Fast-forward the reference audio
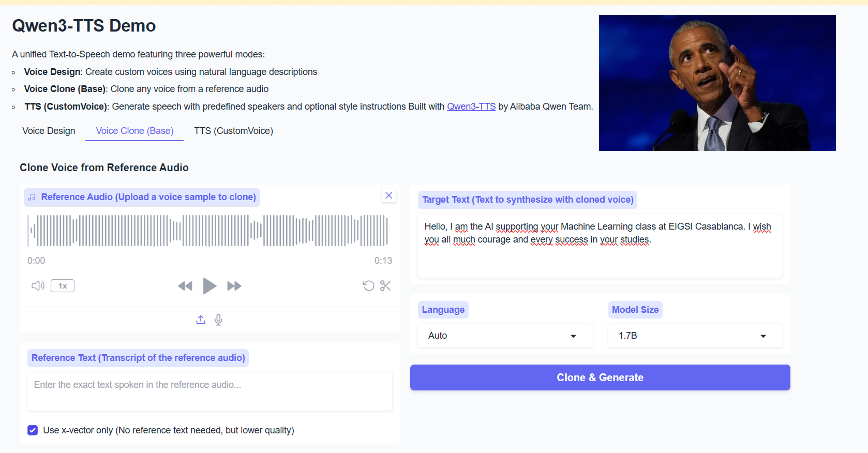 234,286
